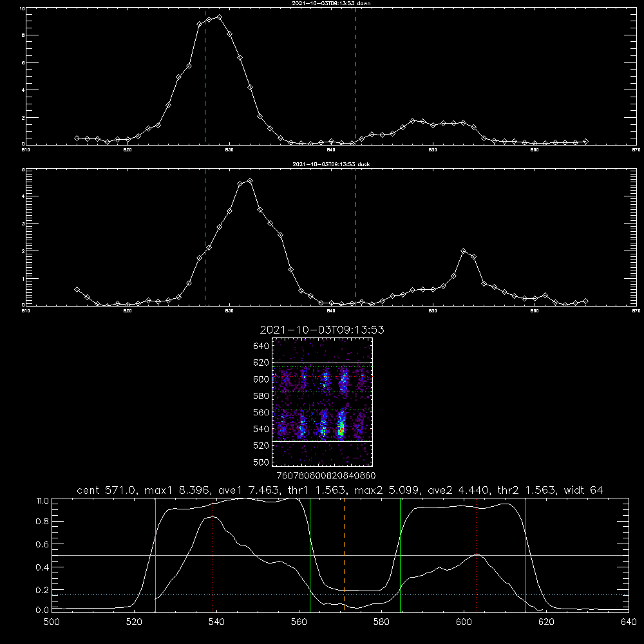Click x-axis label 870 under the dawn plot
Image resolution: width=644 pixels, height=644 pixels.
[x=636, y=150]
